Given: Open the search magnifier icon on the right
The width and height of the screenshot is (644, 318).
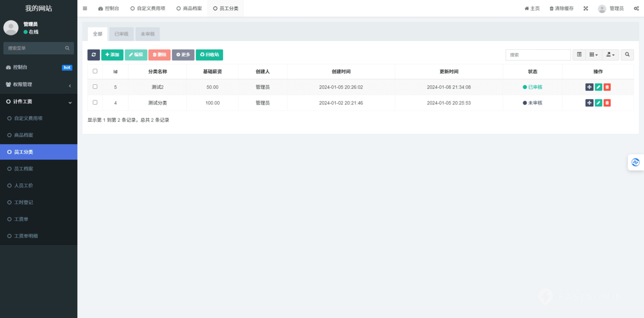Looking at the screenshot, I should point(627,55).
